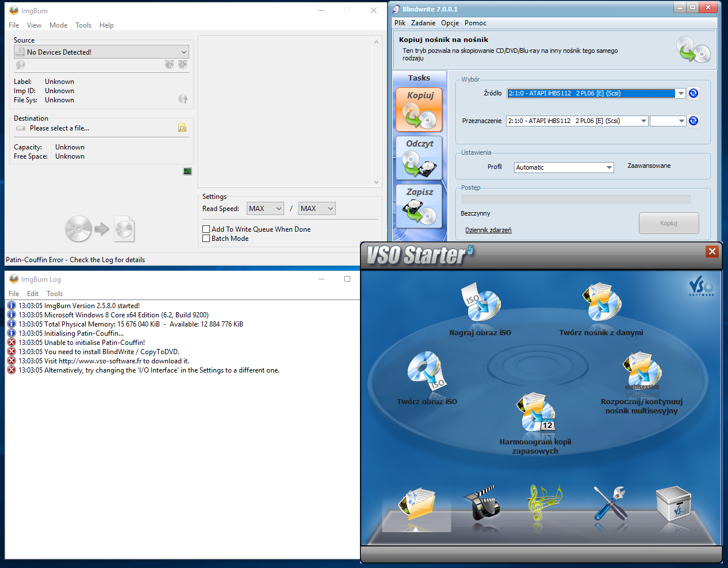Open the second Read Speed MAX dropdown
Image resolution: width=728 pixels, height=568 pixels.
317,209
